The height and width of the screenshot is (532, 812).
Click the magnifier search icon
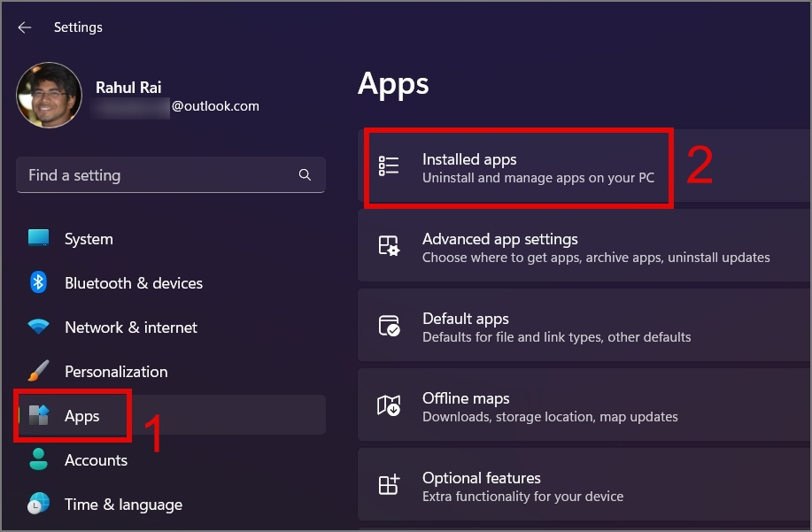(305, 175)
